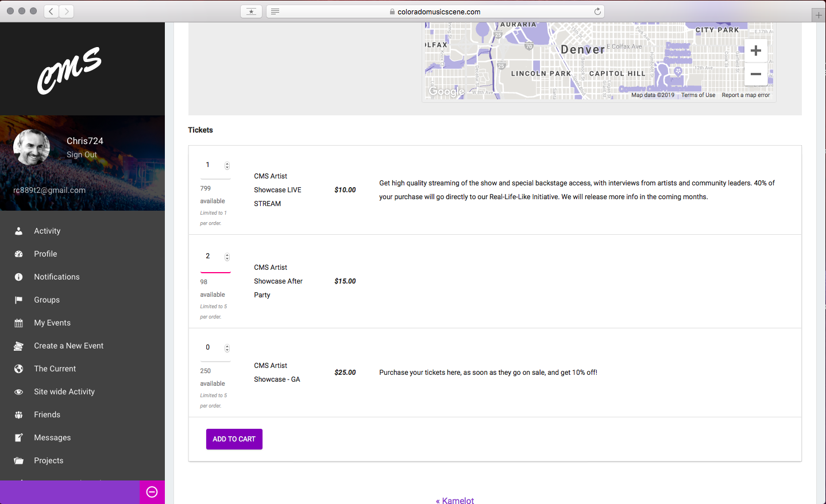
Task: Click the globe icon for The Current
Action: pyautogui.click(x=18, y=369)
